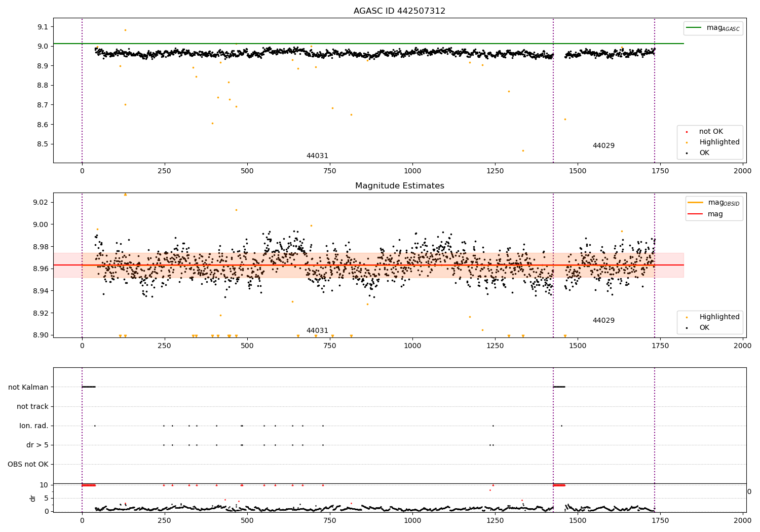Click the 44029 label in the top plot
760x532 pixels.
[603, 146]
